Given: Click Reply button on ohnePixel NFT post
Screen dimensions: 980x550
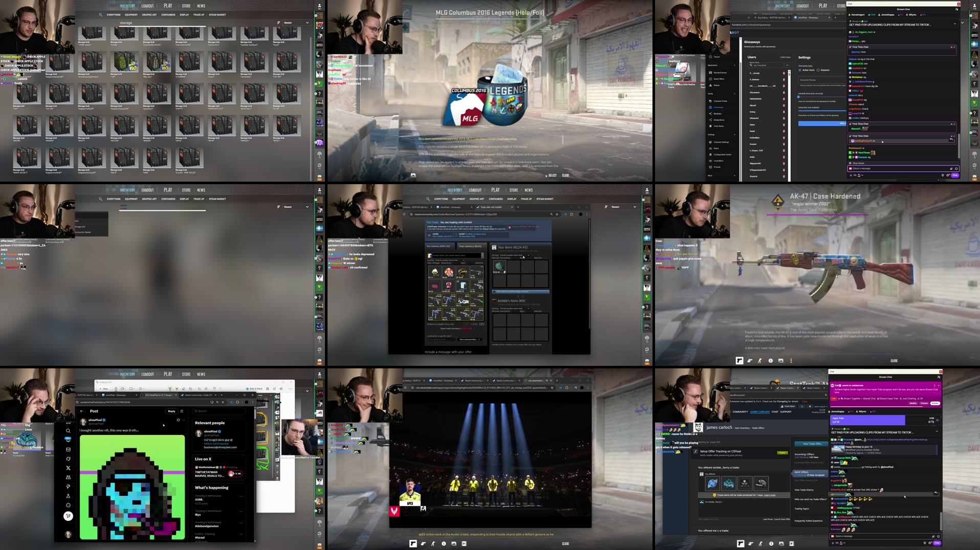Looking at the screenshot, I should [x=171, y=411].
